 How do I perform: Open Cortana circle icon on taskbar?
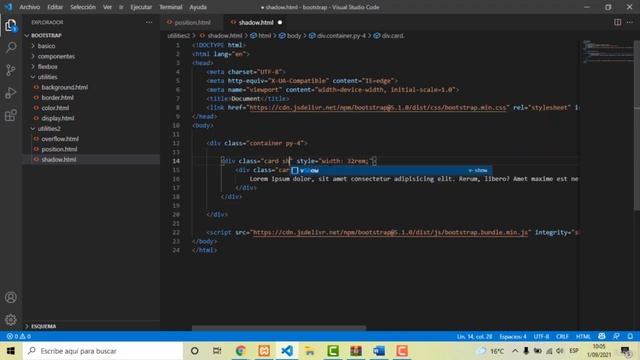click(195, 351)
